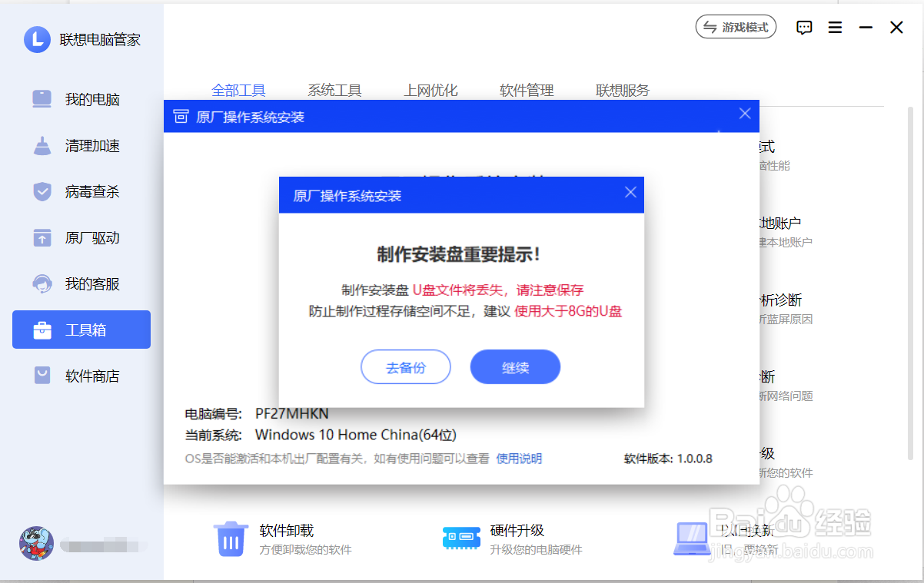This screenshot has width=924, height=583.
Task: Click 升级您的电脑硬件 description
Action: [x=537, y=550]
